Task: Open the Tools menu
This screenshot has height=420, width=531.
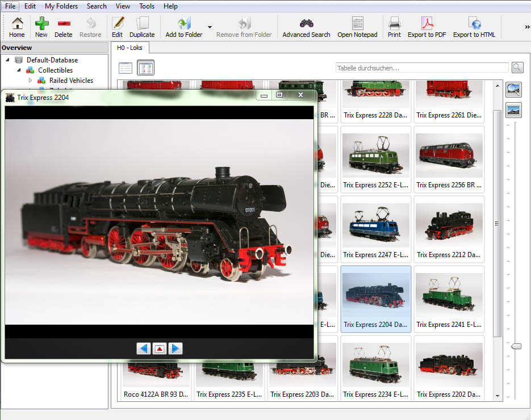Action: (x=147, y=6)
